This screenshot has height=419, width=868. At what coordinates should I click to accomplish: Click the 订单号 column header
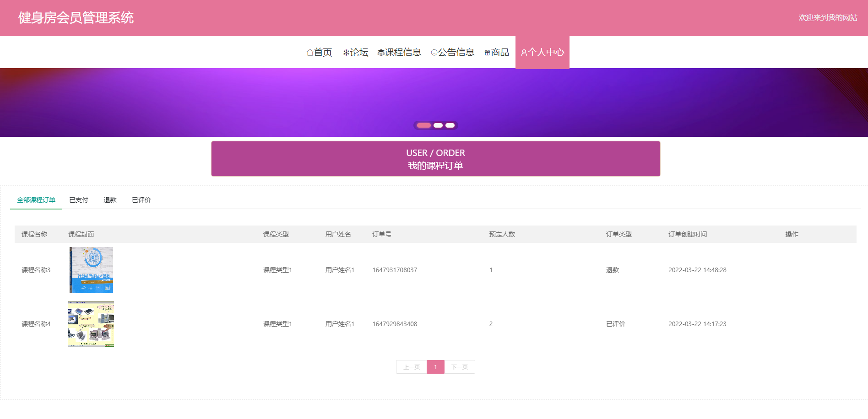point(382,234)
